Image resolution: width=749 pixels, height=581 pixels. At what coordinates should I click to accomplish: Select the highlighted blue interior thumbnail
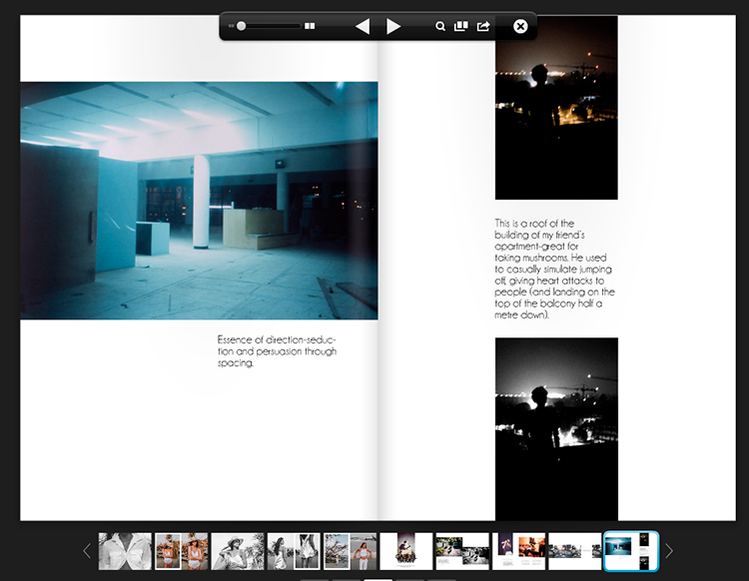click(x=631, y=551)
